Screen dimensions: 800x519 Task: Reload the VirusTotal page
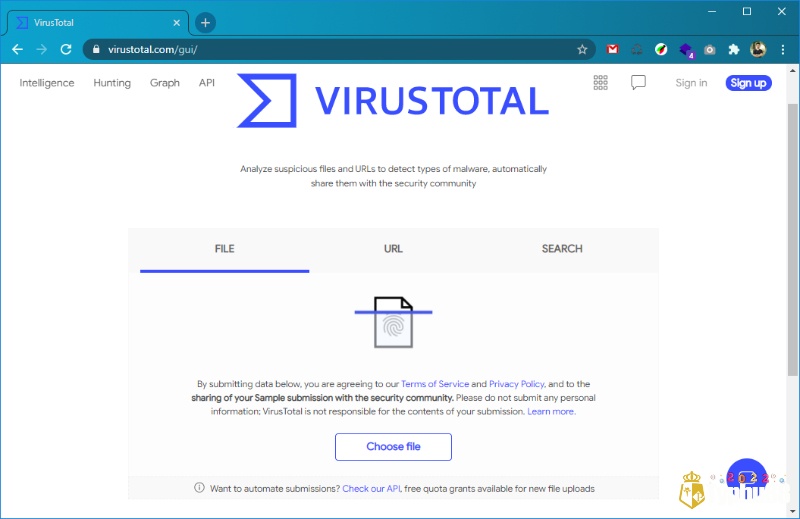pyautogui.click(x=66, y=50)
